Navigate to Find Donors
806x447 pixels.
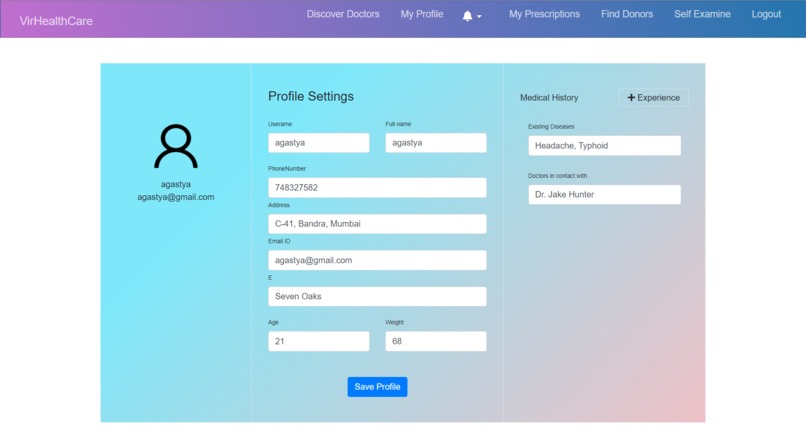[627, 14]
